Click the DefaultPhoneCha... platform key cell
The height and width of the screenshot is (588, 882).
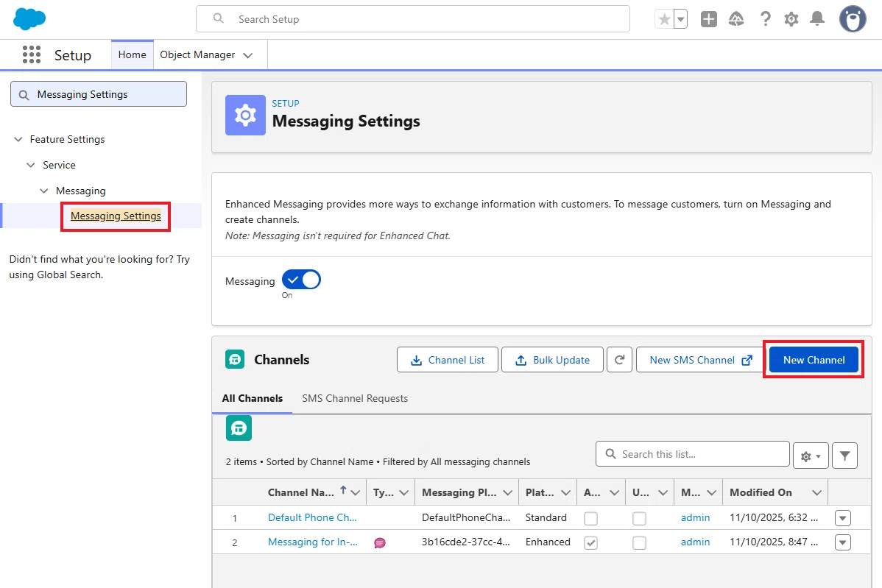466,518
